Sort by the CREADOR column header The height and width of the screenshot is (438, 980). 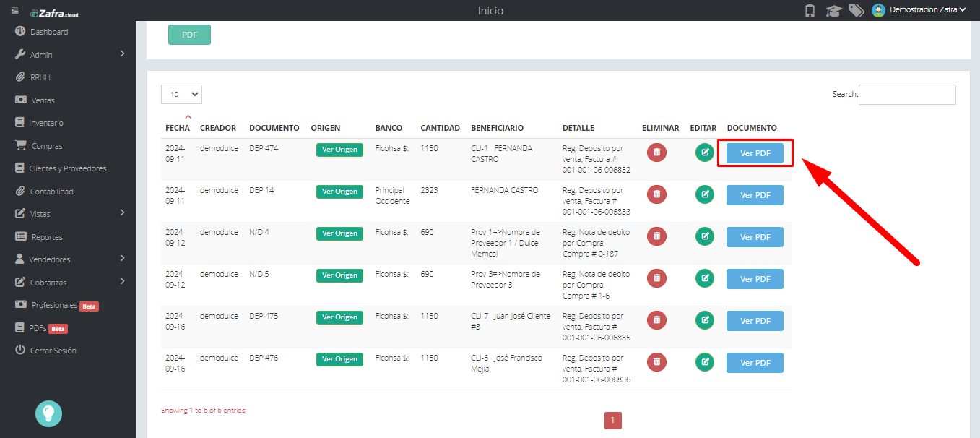[x=218, y=128]
